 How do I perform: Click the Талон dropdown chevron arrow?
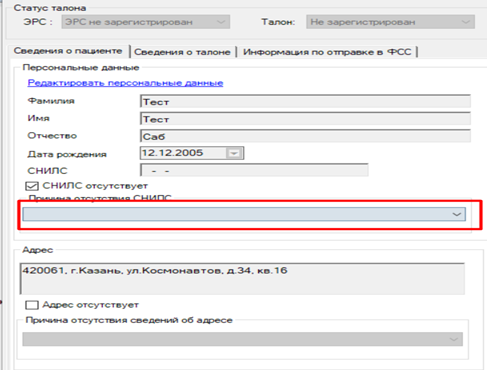pos(466,22)
